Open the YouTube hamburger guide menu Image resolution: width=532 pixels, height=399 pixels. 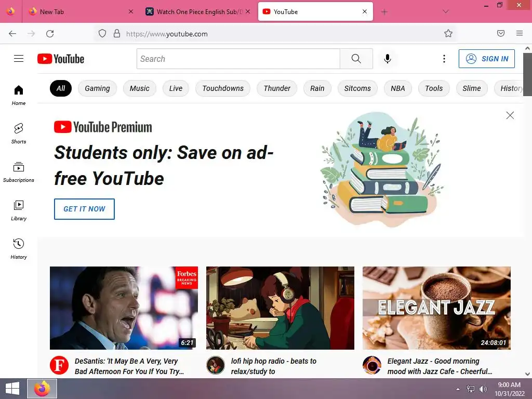pyautogui.click(x=19, y=59)
